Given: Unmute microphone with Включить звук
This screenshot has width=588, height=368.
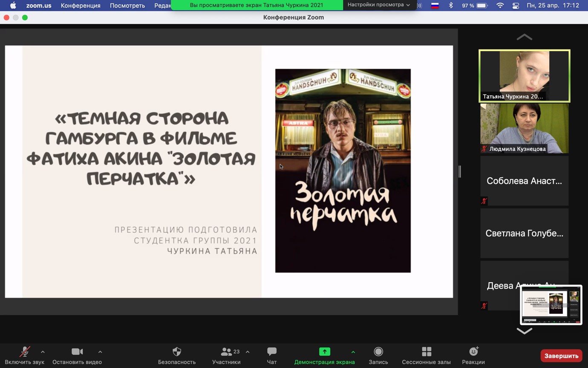Looking at the screenshot, I should [x=24, y=356].
